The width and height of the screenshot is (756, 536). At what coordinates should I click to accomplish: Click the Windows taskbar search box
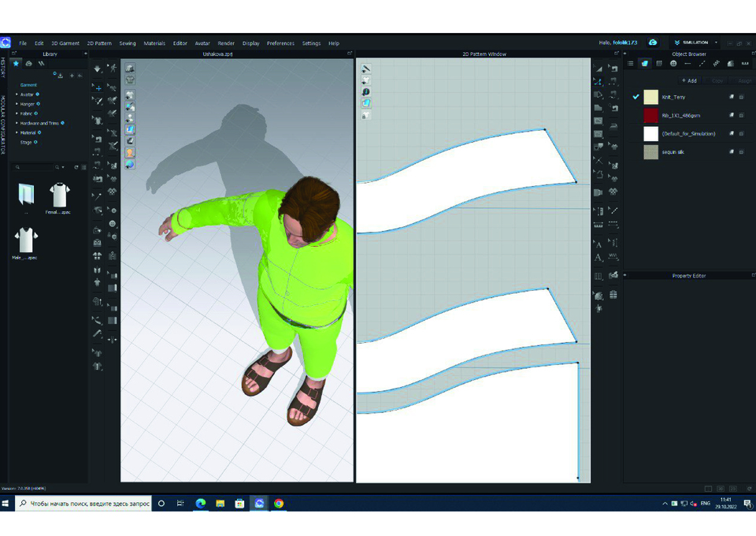(x=83, y=503)
